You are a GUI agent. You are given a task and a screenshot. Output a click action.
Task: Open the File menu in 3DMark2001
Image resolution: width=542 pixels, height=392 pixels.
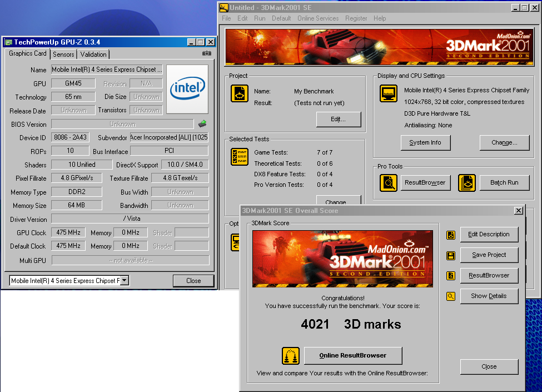pyautogui.click(x=226, y=18)
